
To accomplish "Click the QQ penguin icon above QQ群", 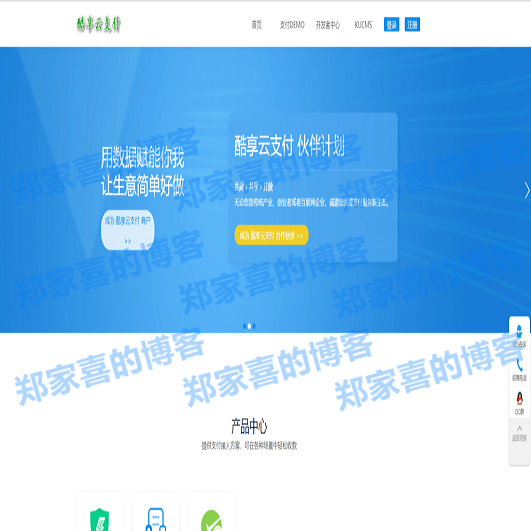I will pyautogui.click(x=519, y=398).
